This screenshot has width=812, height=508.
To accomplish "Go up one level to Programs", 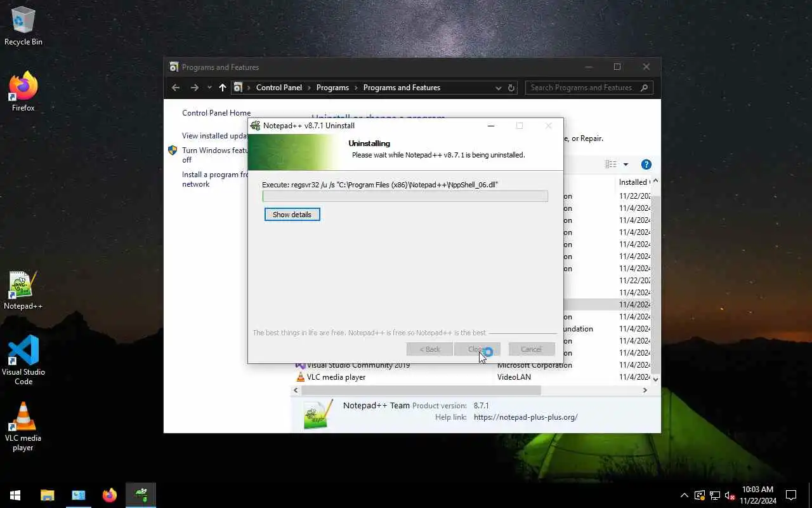I will point(223,88).
